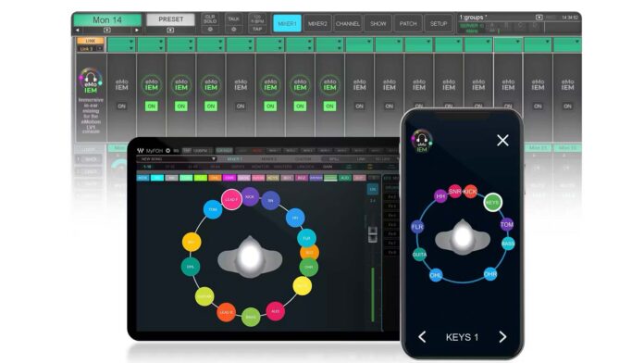The image size is (644, 363).
Task: Switch to the MIXER1 tab
Action: [x=287, y=23]
